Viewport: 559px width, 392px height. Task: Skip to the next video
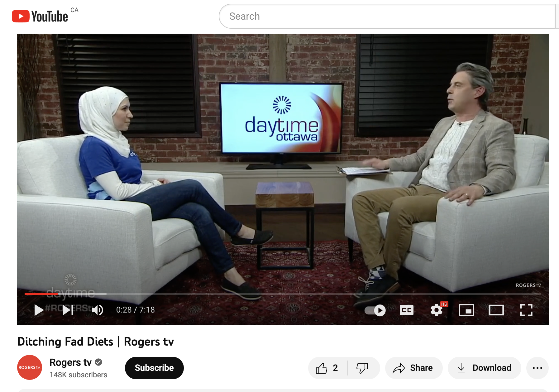tap(68, 310)
